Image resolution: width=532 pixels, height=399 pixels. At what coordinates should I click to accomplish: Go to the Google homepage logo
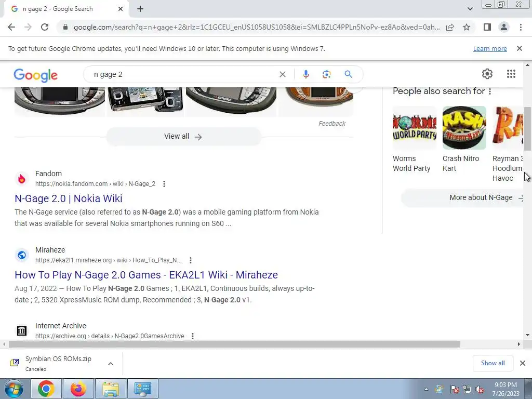pos(36,75)
